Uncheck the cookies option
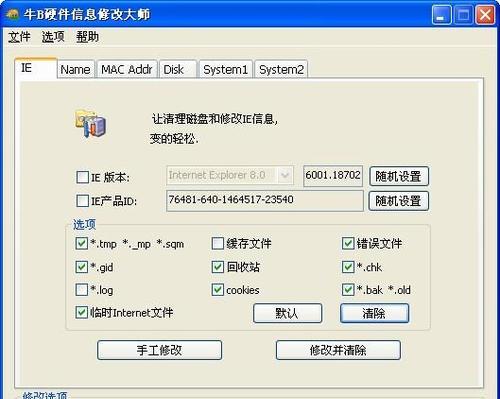500x399 pixels. [x=218, y=290]
